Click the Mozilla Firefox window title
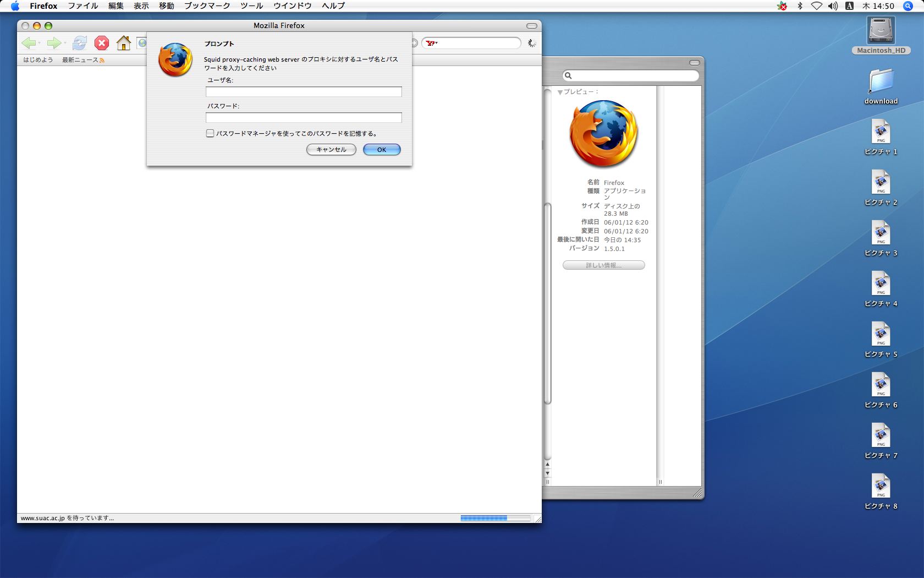Viewport: 924px width, 578px height. pos(279,26)
